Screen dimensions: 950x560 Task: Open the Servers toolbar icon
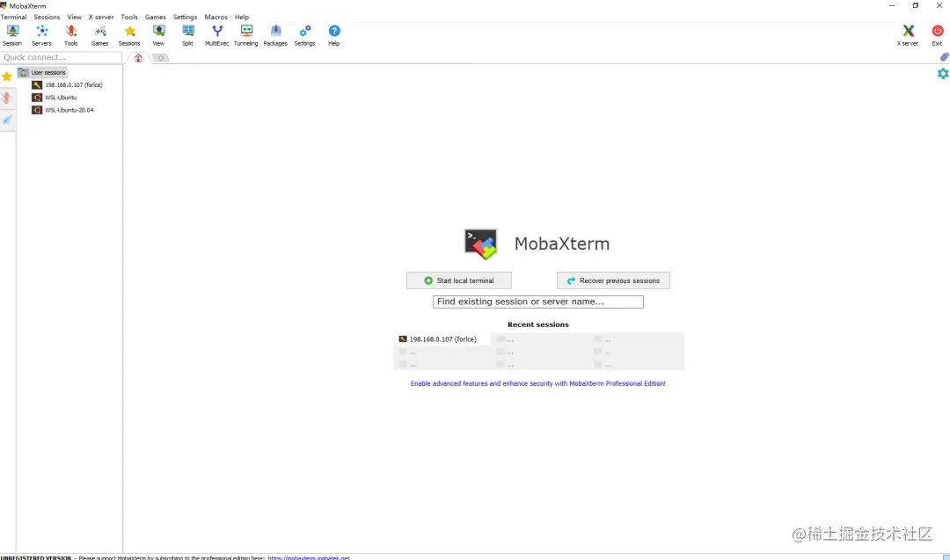click(x=42, y=35)
